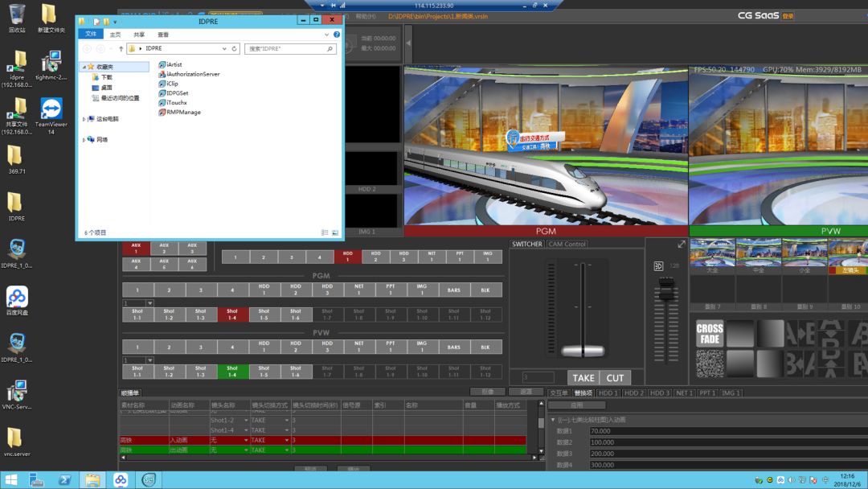Select the RMPManage shortcut
The height and width of the screenshot is (489, 868).
pyautogui.click(x=180, y=113)
